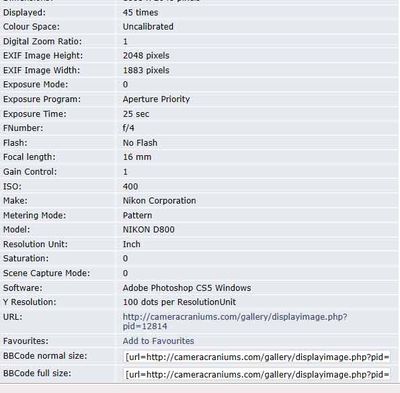Screen dimensions: 400x393
Task: Click the 'EXIF Image Height:' label
Action: (43, 56)
